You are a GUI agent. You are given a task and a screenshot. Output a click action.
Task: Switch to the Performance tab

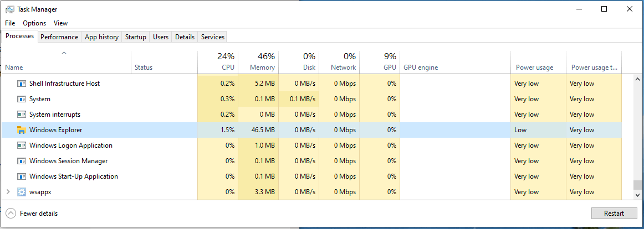[59, 37]
